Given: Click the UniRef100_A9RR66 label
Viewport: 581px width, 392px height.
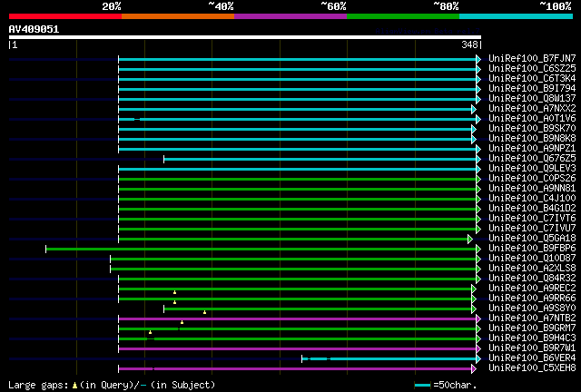Looking at the screenshot, I should (x=532, y=299).
